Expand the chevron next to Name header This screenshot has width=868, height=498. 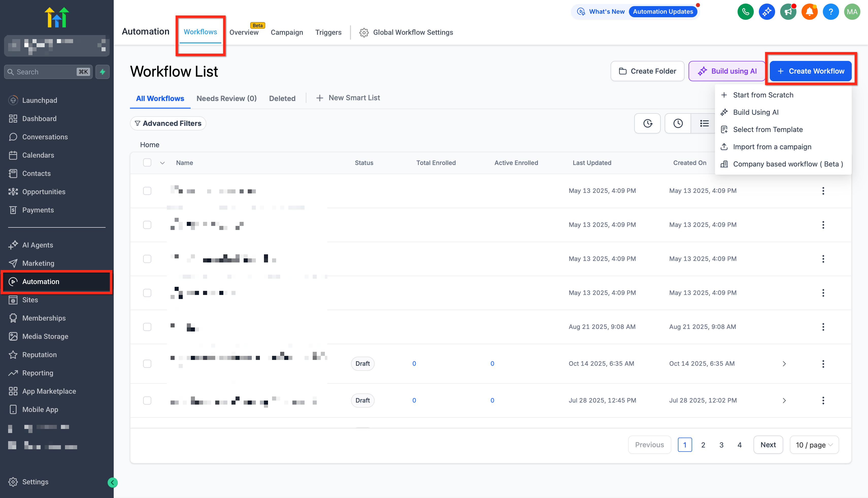coord(162,163)
